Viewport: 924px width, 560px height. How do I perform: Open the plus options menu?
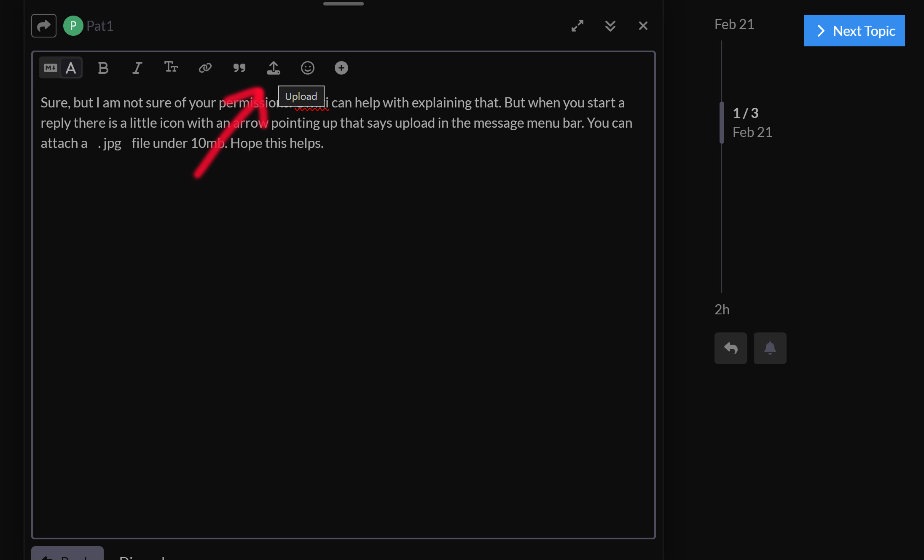[x=341, y=68]
